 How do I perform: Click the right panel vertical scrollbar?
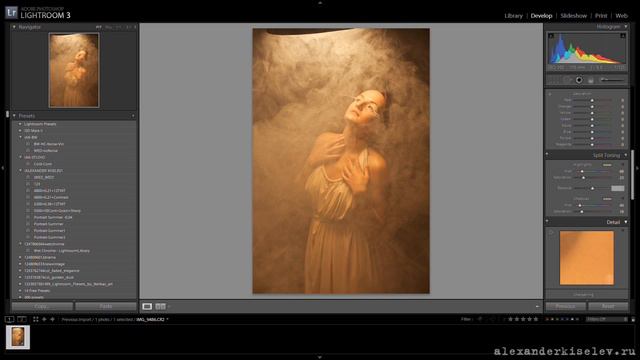tap(633, 176)
